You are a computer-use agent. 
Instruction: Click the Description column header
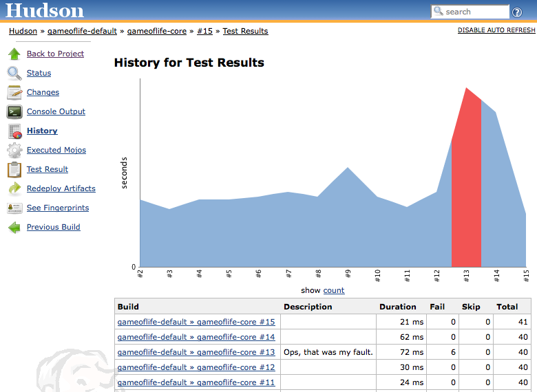point(308,307)
